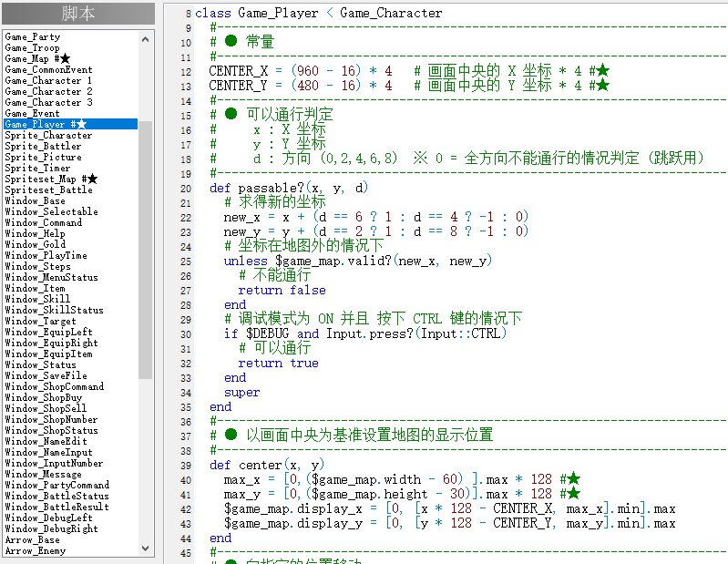The image size is (728, 564).
Task: Select the Arrow_Enemy script
Action: (35, 550)
